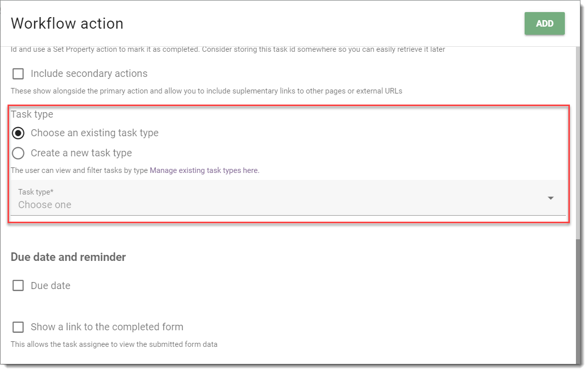
Task: Click the Create a new task type label
Action: tap(81, 153)
